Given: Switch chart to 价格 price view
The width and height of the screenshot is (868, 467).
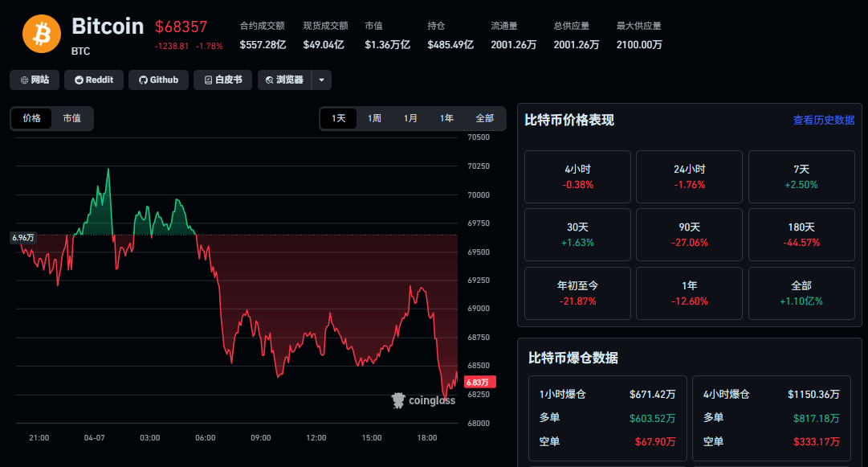Looking at the screenshot, I should [x=32, y=118].
